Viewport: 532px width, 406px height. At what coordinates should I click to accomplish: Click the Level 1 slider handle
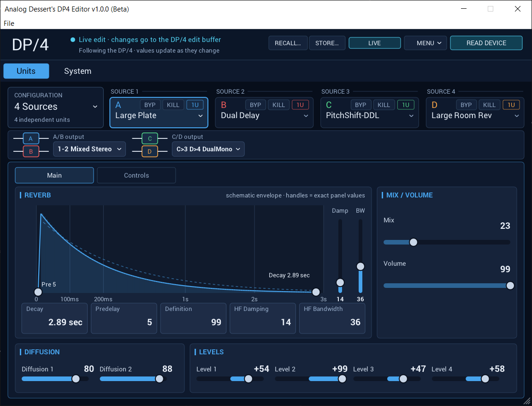pyautogui.click(x=248, y=379)
